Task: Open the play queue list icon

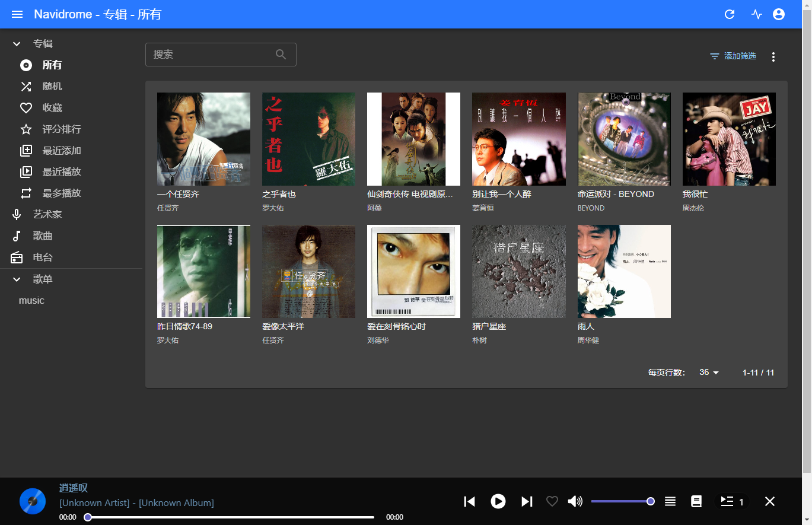Action: coord(670,501)
